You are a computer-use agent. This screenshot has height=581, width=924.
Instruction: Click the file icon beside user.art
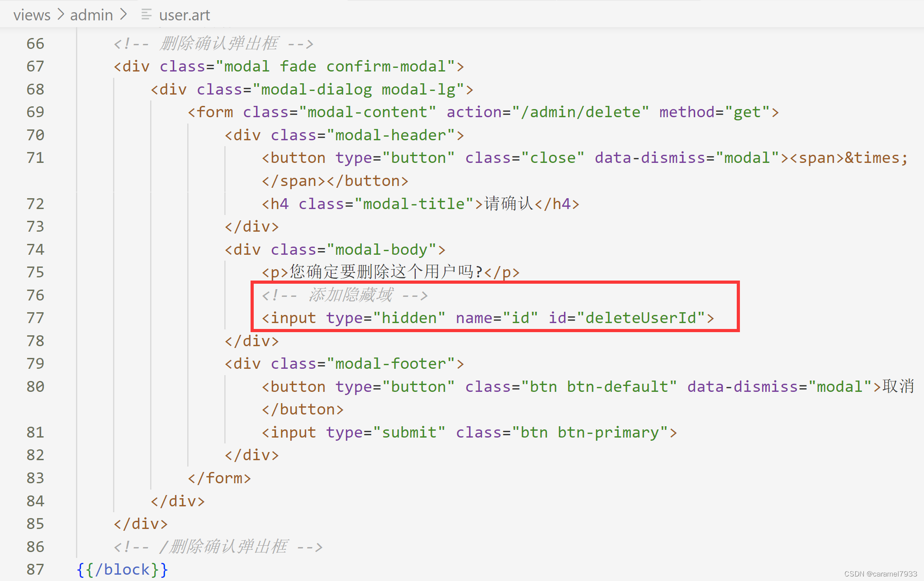[146, 15]
